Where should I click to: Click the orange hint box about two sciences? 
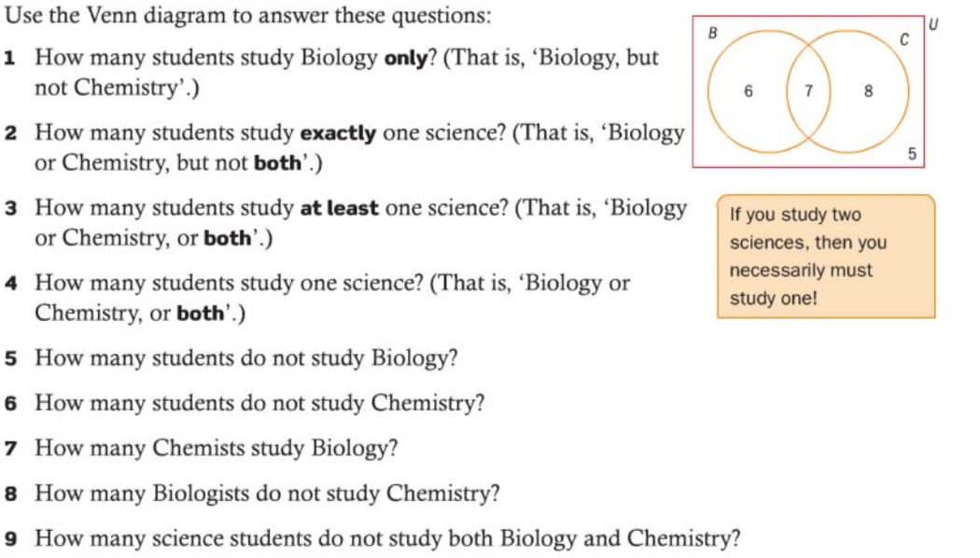(825, 256)
